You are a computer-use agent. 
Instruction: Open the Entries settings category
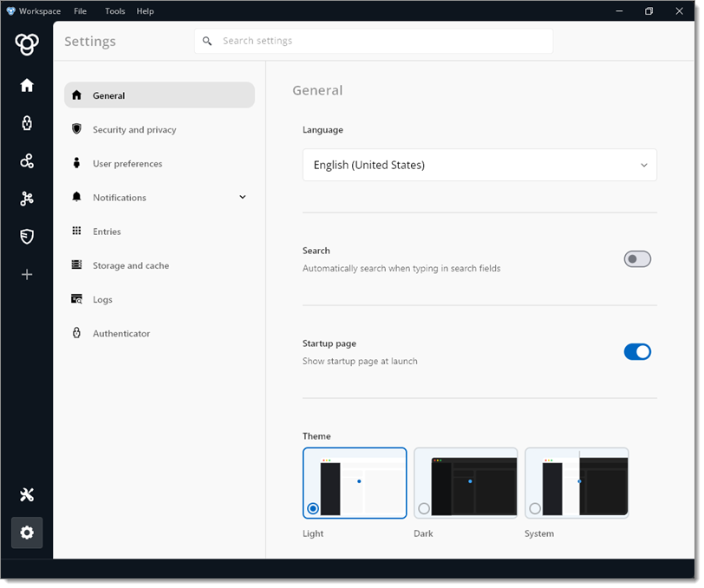pyautogui.click(x=160, y=232)
